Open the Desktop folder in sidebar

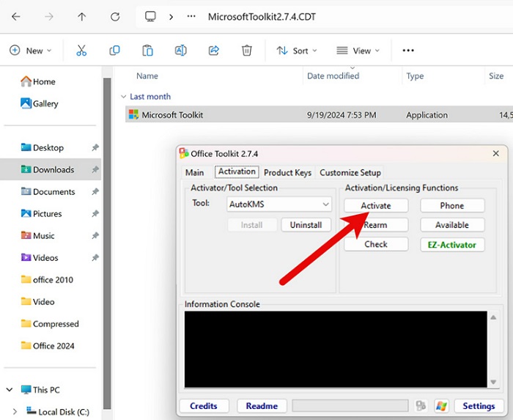pyautogui.click(x=43, y=147)
